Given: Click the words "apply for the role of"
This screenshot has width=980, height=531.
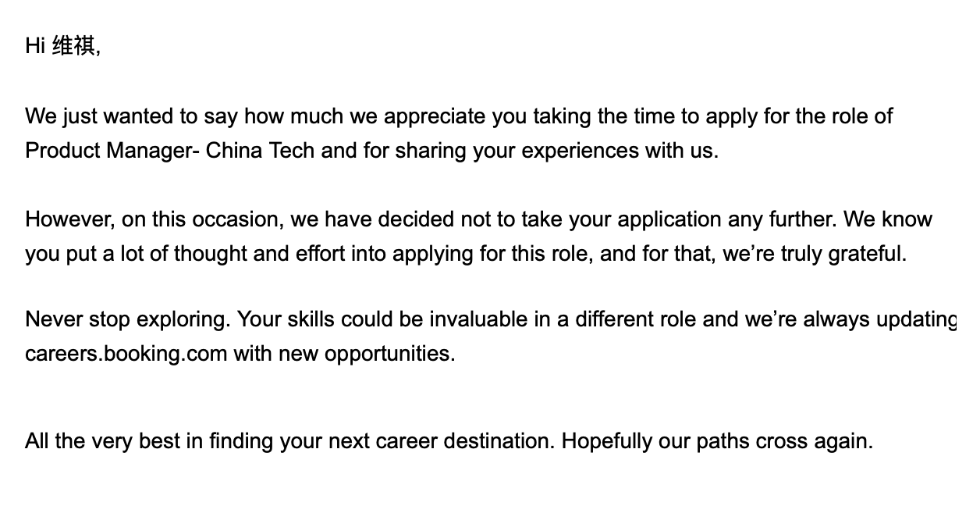Looking at the screenshot, I should (x=799, y=116).
